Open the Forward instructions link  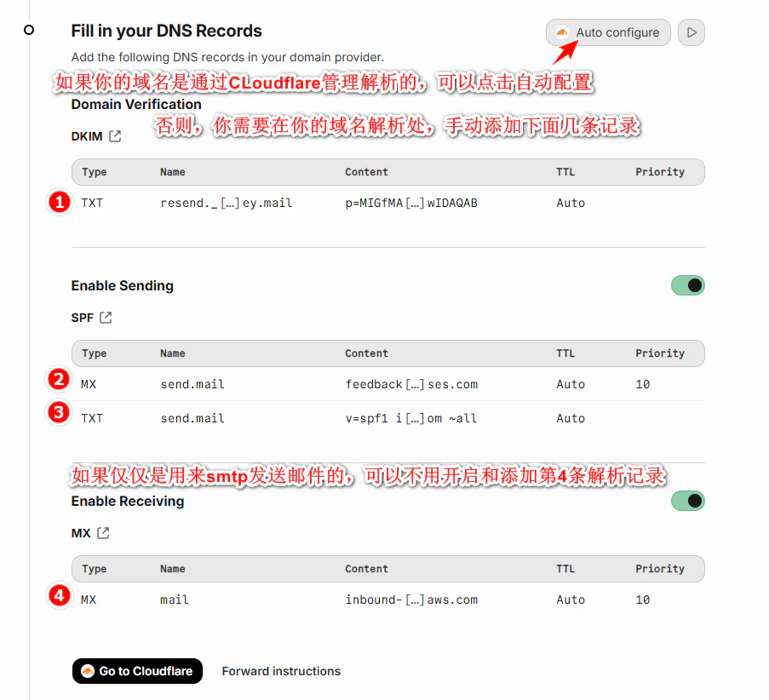281,671
